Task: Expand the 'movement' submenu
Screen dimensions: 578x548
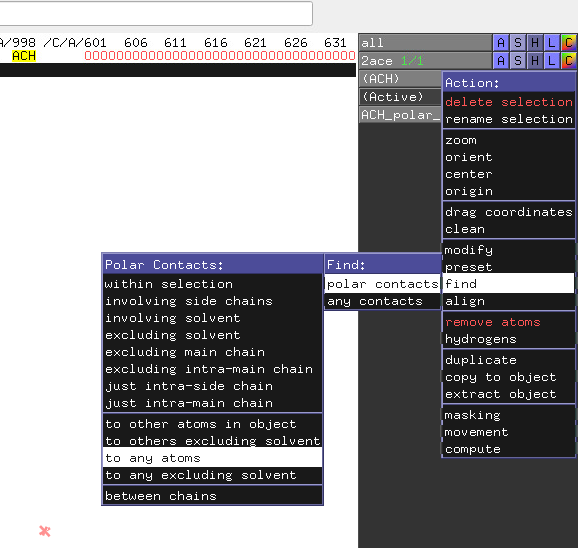Action: coord(509,432)
